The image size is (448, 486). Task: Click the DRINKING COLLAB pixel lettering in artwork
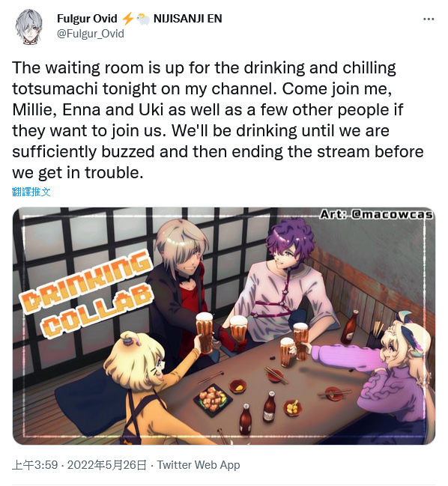[x=86, y=294]
